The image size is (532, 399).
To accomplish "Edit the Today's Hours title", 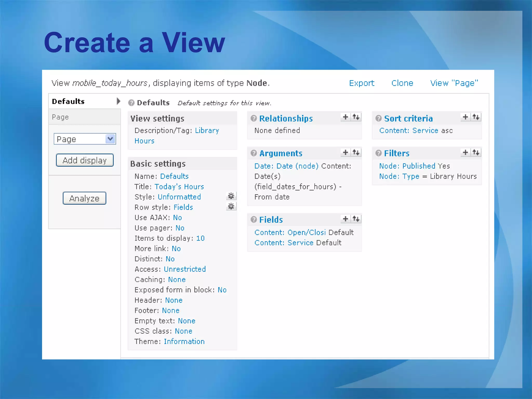I will coord(179,187).
